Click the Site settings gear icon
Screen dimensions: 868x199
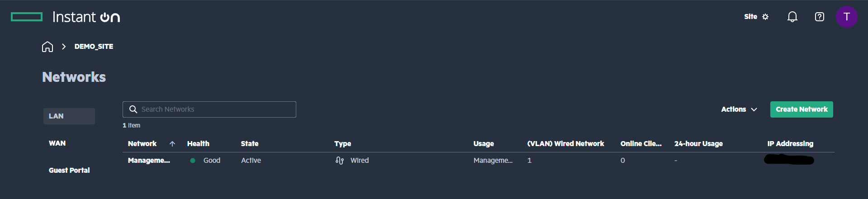[765, 17]
